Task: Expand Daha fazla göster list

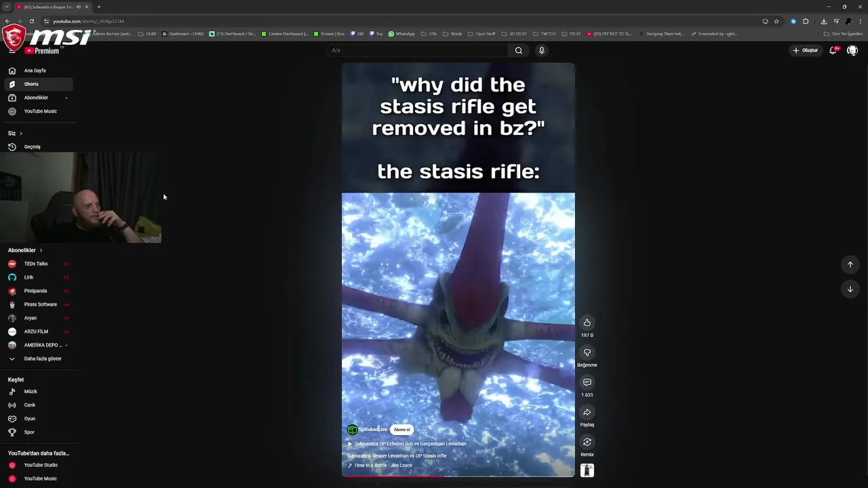Action: point(38,359)
